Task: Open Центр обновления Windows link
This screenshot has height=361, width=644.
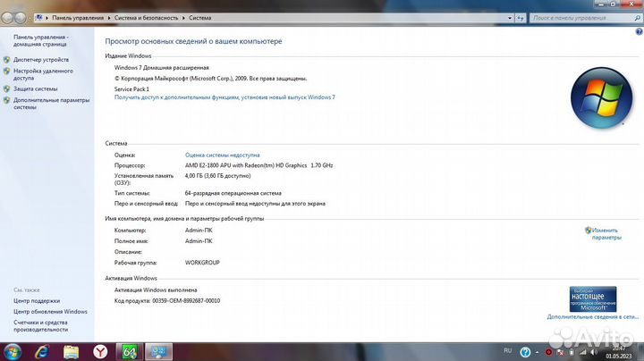Action: [x=50, y=311]
